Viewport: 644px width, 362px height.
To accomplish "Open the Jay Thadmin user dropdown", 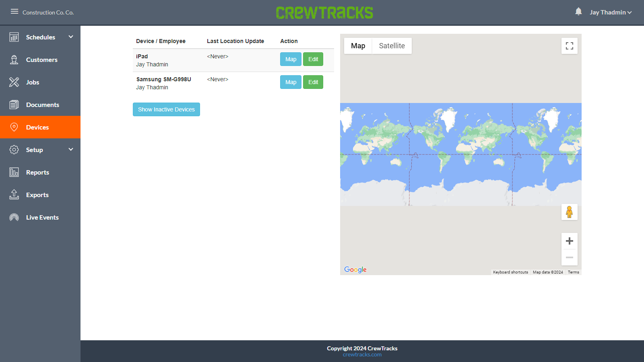I will click(x=611, y=12).
